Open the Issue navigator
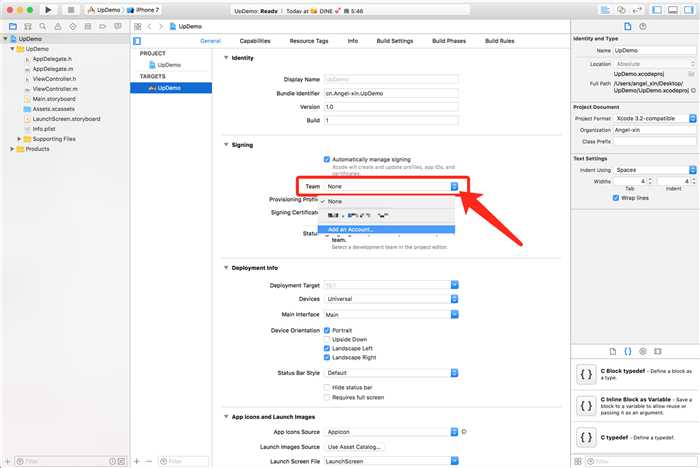The height and width of the screenshot is (468, 700). [x=58, y=27]
